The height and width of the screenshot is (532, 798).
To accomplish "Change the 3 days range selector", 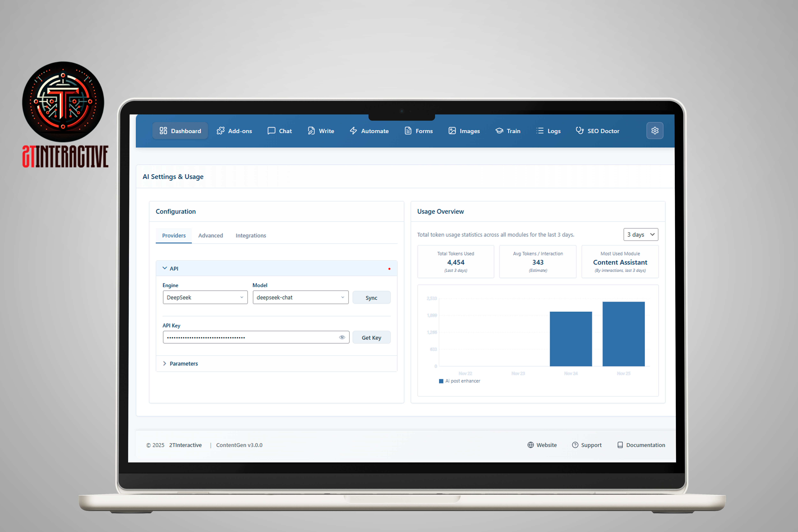I will pyautogui.click(x=640, y=234).
